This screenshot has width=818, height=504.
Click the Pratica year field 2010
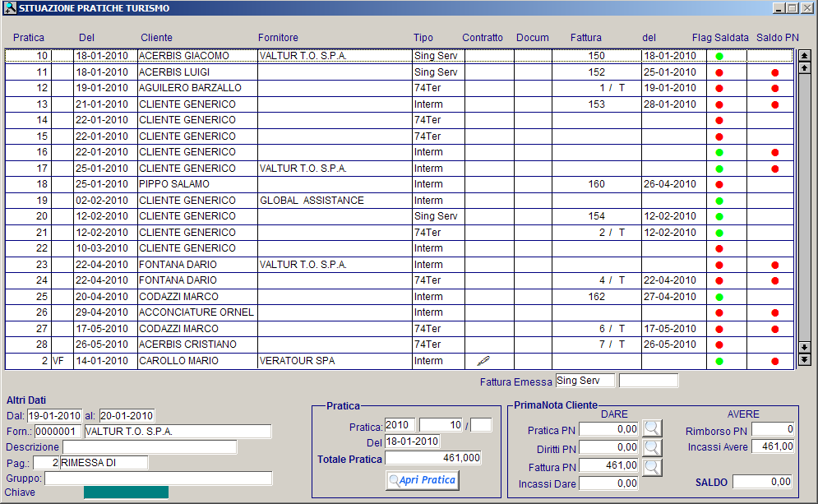[x=400, y=425]
